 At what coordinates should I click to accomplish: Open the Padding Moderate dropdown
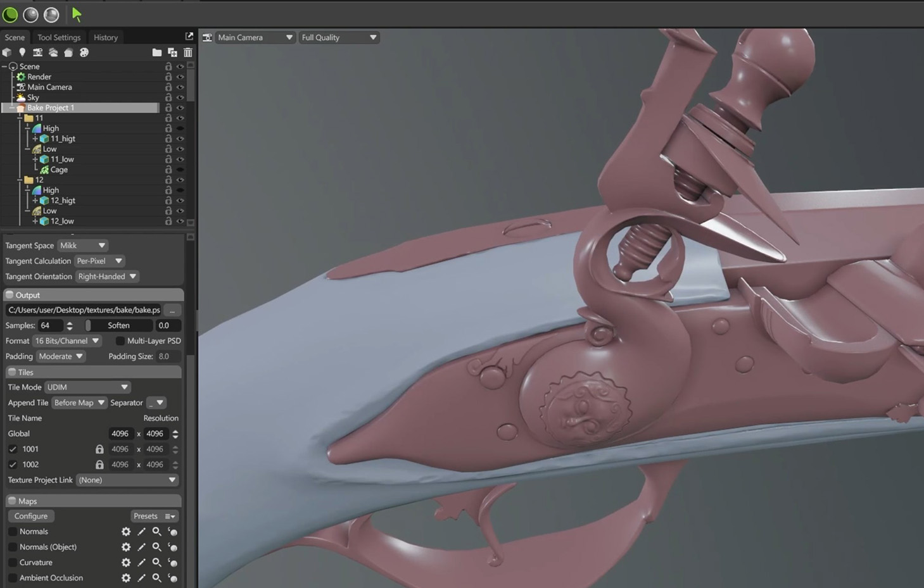[x=61, y=356]
